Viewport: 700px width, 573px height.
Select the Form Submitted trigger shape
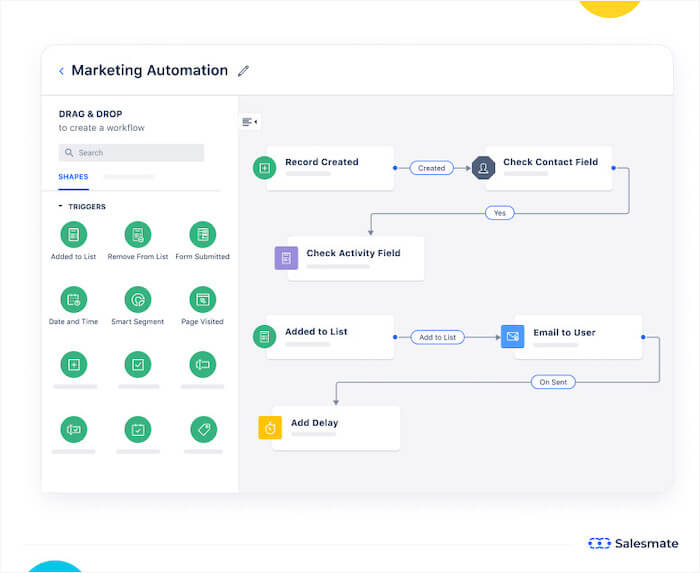203,234
